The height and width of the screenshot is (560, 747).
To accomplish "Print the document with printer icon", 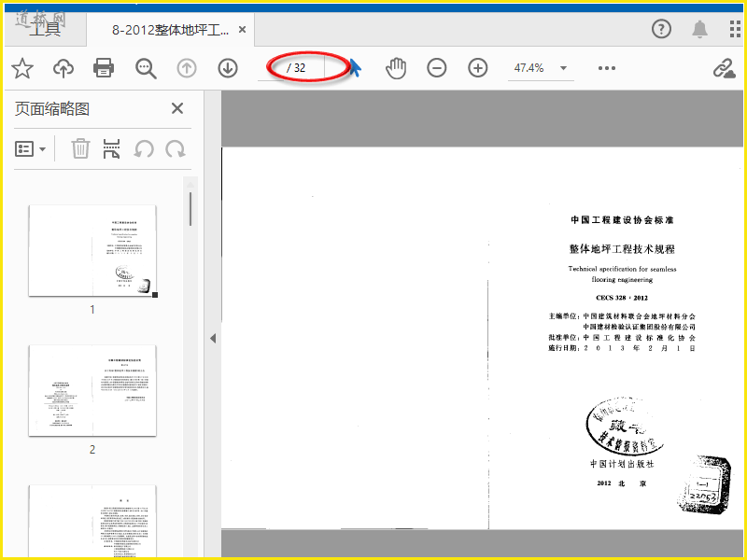I will click(x=104, y=67).
